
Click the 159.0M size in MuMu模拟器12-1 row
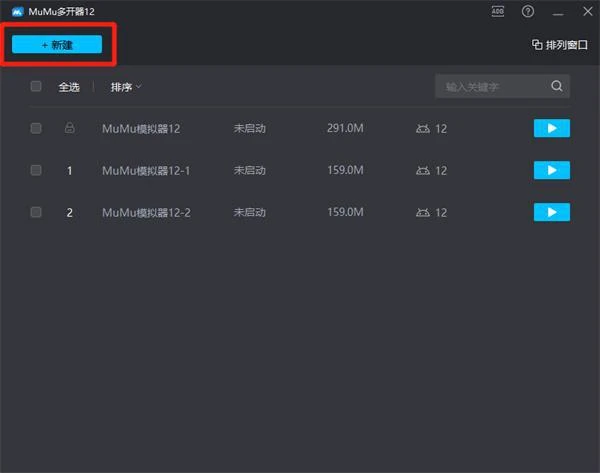pos(345,170)
